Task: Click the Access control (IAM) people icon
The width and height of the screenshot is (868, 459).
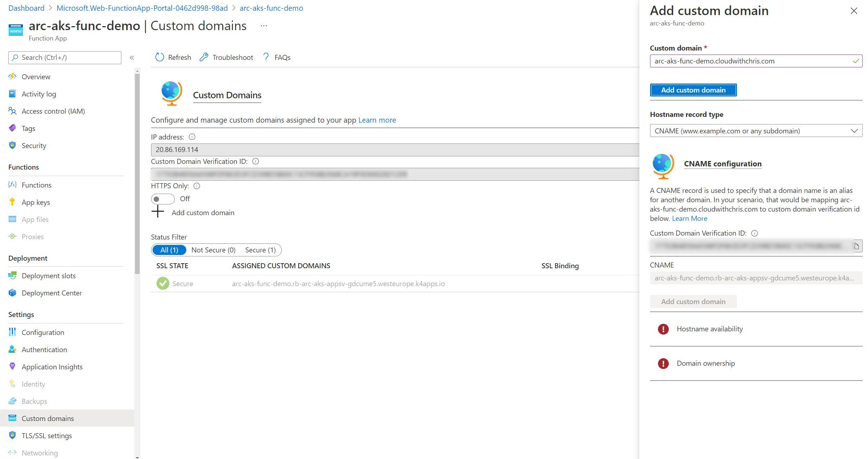Action: (12, 111)
